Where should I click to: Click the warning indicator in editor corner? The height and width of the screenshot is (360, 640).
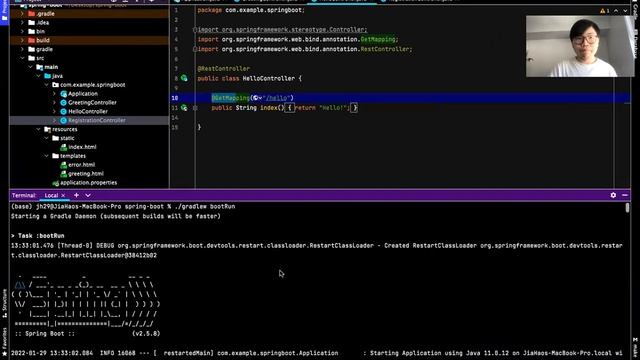[604, 11]
